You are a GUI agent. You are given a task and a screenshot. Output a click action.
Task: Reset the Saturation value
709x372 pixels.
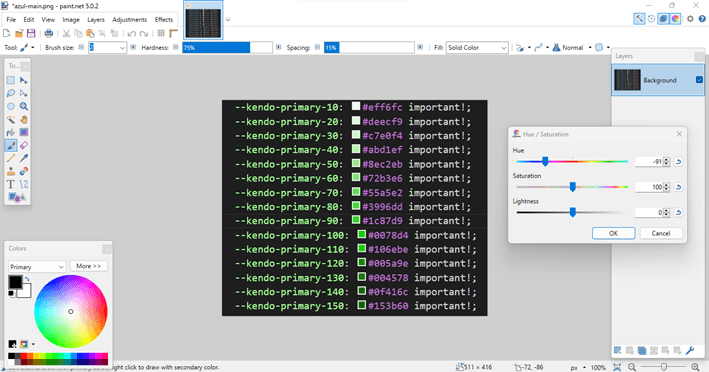(678, 187)
